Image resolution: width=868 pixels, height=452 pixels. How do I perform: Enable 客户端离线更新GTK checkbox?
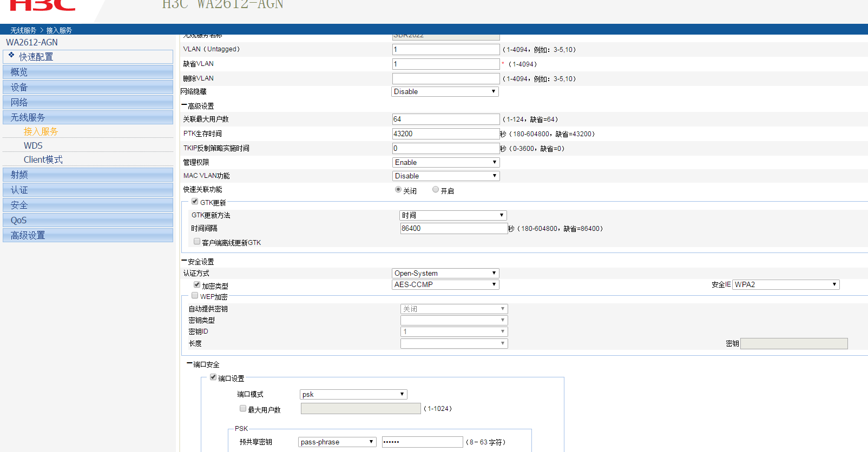pyautogui.click(x=197, y=242)
